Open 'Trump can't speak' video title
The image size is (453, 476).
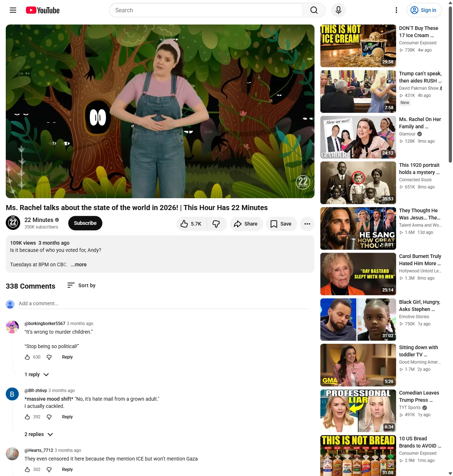(420, 77)
